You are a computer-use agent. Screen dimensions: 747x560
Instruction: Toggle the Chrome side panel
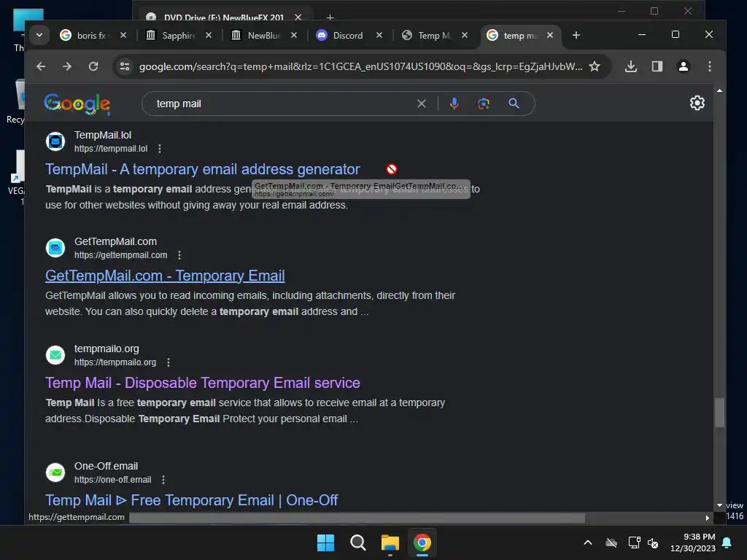(x=657, y=66)
